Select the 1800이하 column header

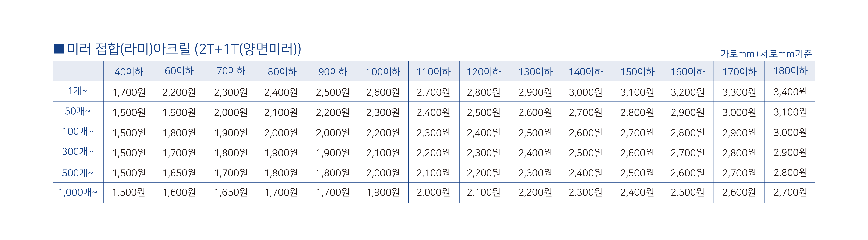(790, 71)
